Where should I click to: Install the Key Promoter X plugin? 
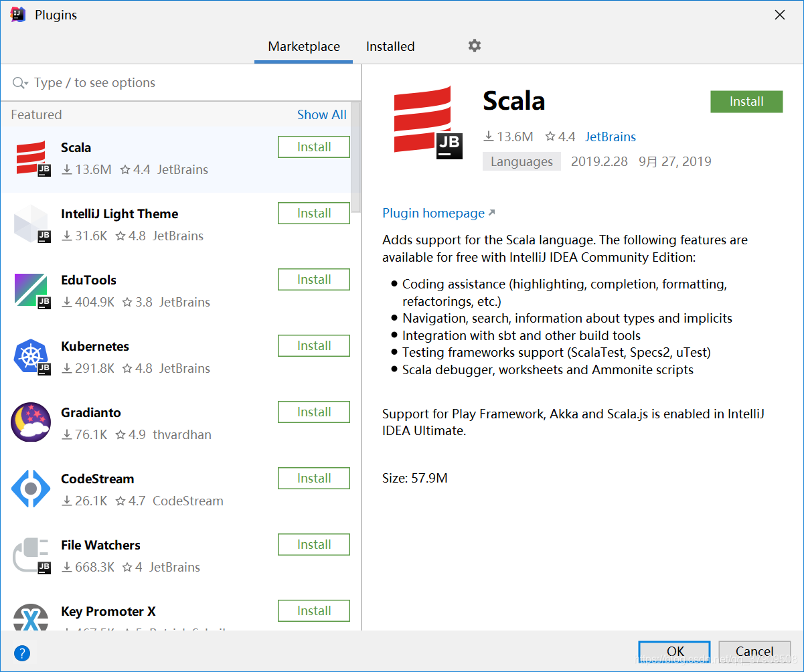point(314,610)
